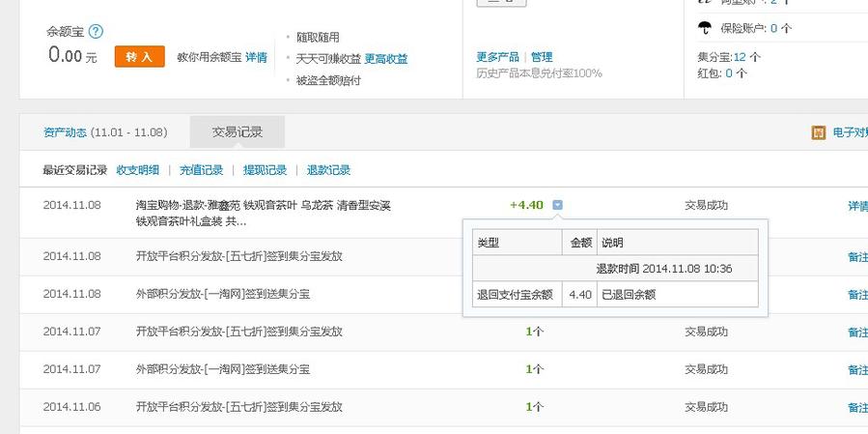The image size is (868, 434).
Task: Collapse the +4.40 refund detail dropdown arrow
Action: click(557, 205)
